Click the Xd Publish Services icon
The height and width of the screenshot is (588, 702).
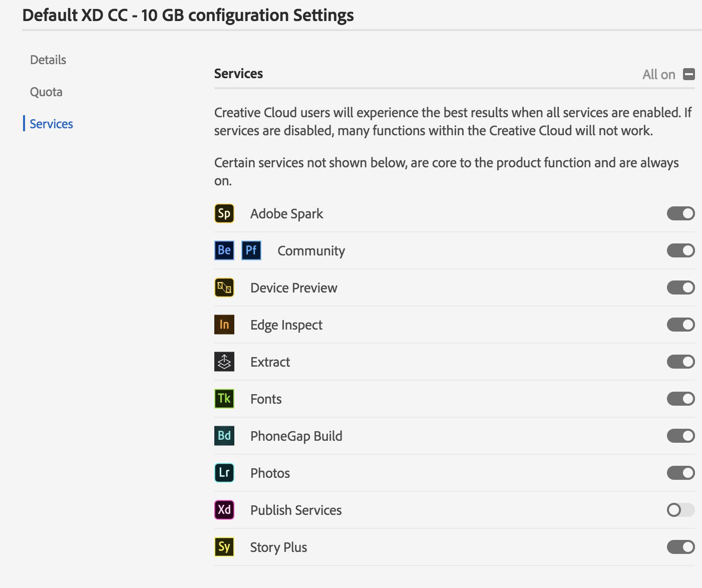[x=224, y=510]
